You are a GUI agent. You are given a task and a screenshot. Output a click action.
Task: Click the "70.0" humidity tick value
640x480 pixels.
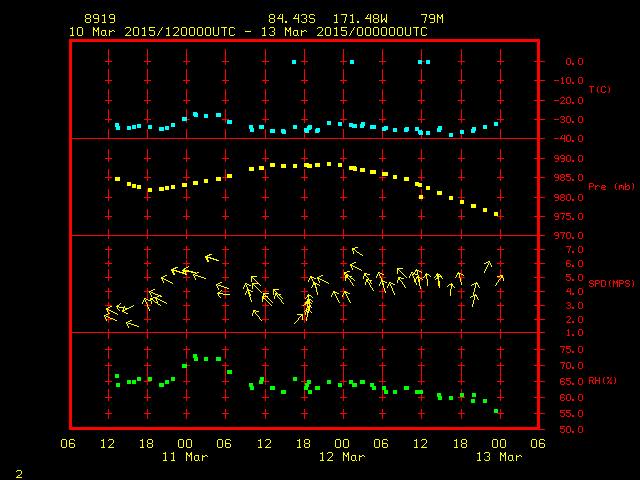pos(571,366)
